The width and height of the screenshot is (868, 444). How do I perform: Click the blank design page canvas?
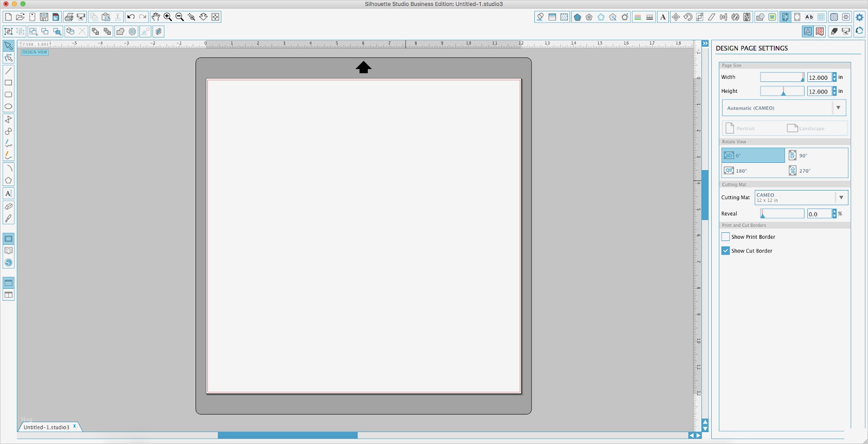363,236
